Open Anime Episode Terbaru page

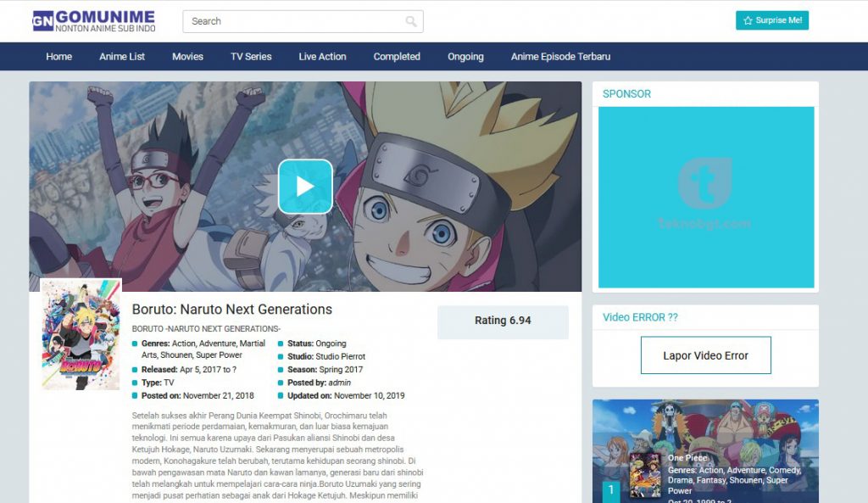click(x=560, y=57)
